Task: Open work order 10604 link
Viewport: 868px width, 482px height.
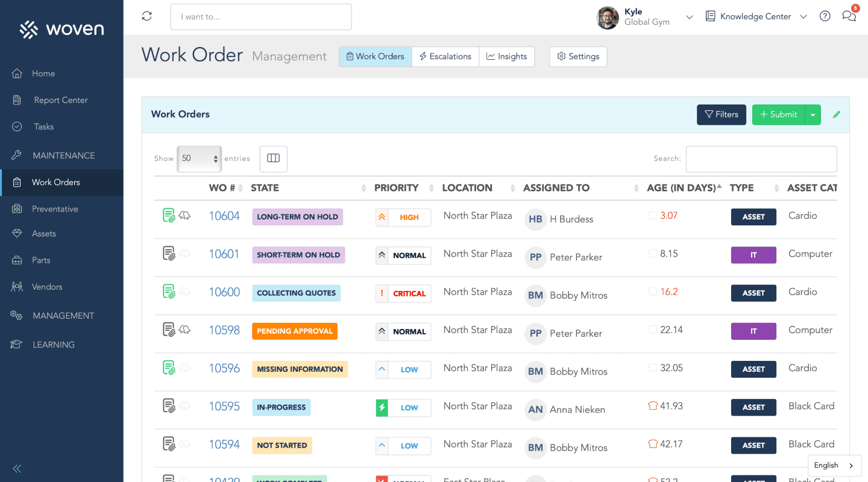Action: tap(224, 216)
